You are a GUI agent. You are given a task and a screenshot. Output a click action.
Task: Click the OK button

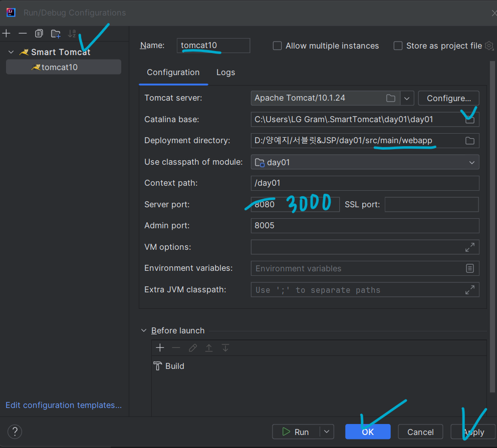pos(368,432)
